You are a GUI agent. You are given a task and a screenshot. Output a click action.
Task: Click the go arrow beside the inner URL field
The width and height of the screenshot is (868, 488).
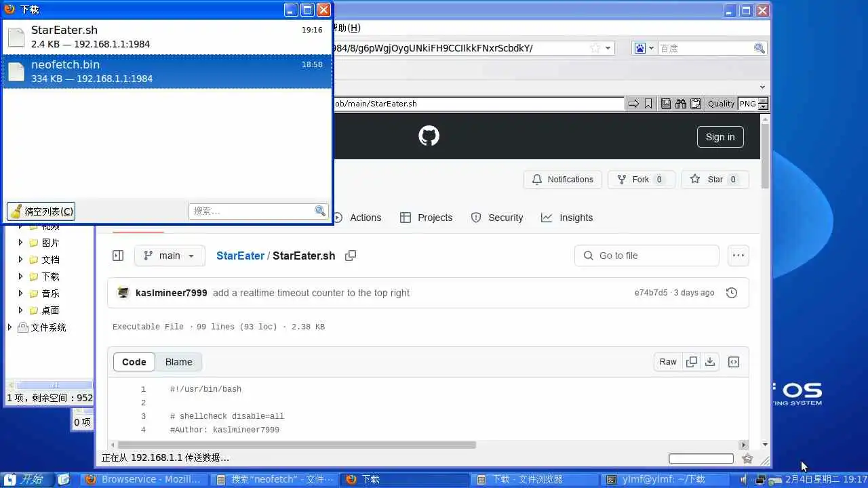coord(633,104)
